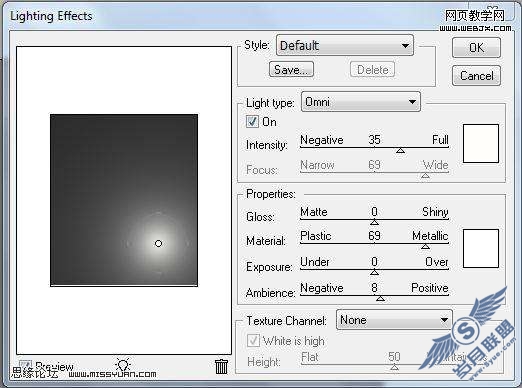Screen dimensions: 522x388
Task: Open the Texture Channel dropdown set to None
Action: pyautogui.click(x=394, y=320)
